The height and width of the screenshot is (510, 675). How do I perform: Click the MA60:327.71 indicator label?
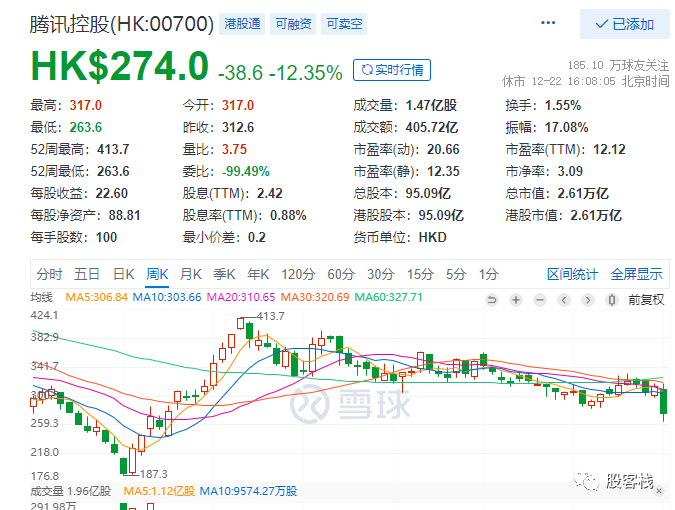(389, 297)
